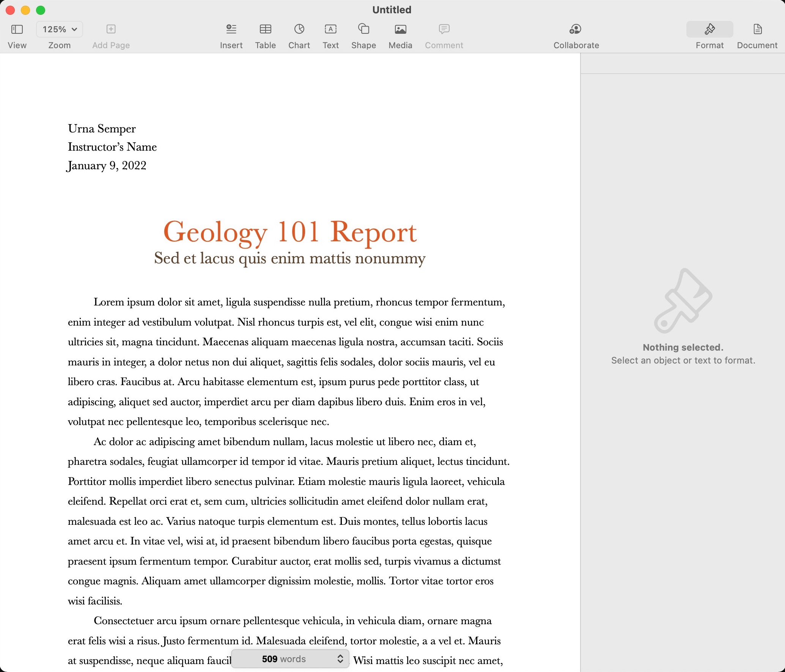Screen dimensions: 785x672
Task: Close the window with red button
Action: (x=10, y=10)
